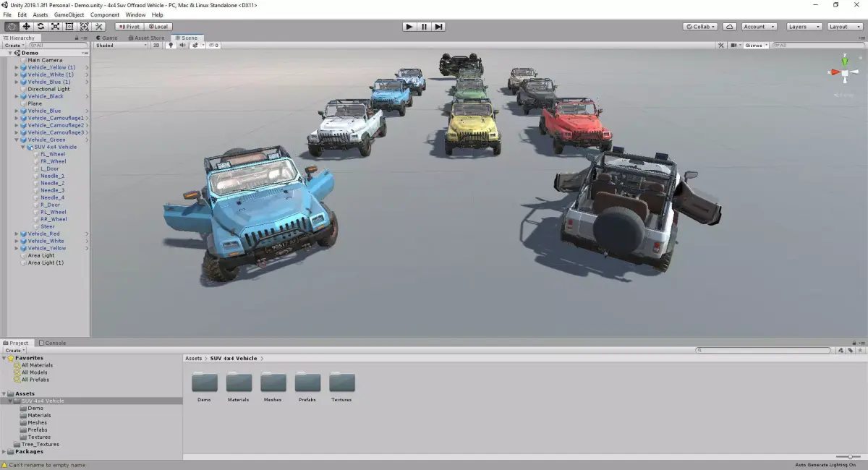Click the Pause button
Image resolution: width=868 pixels, height=470 pixels.
(424, 27)
